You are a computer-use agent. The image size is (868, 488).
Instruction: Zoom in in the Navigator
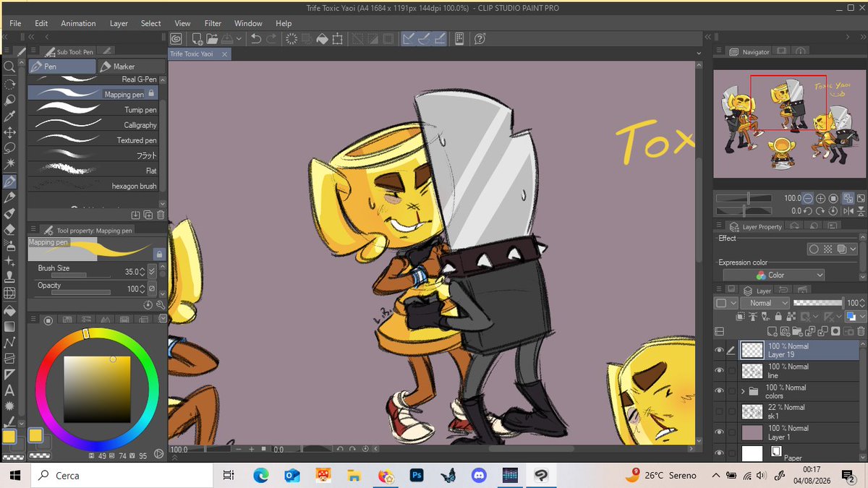point(821,198)
